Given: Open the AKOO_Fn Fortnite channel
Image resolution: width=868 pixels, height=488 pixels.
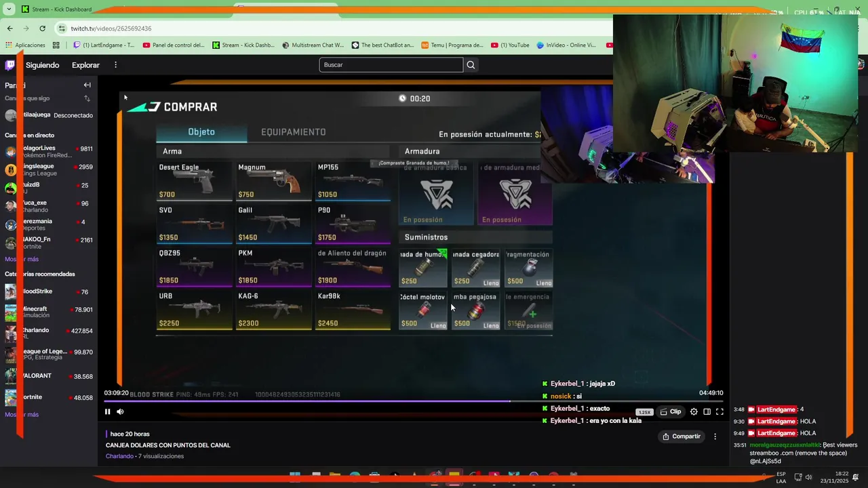Looking at the screenshot, I should point(49,243).
